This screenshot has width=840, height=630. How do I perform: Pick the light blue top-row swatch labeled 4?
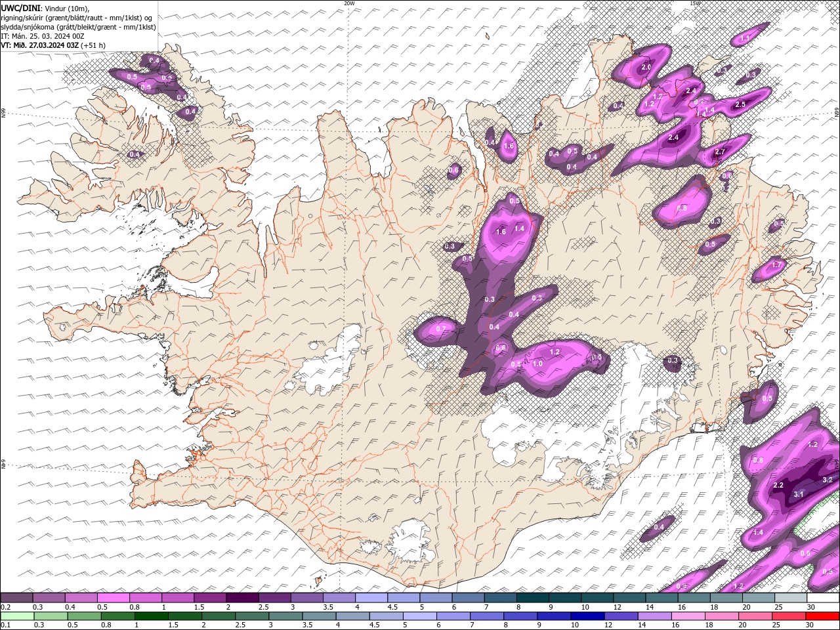[371, 597]
